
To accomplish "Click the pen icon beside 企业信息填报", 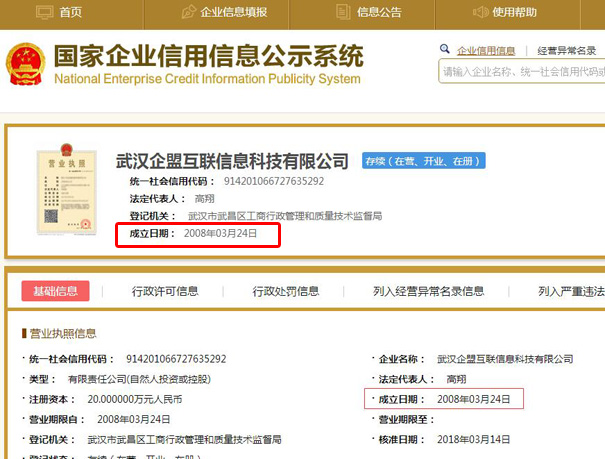I will click(x=189, y=12).
